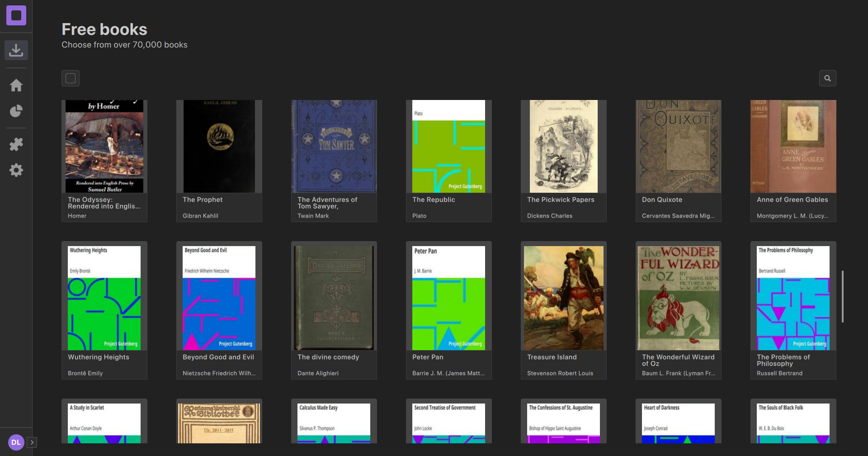Screen dimensions: 868x456
Task: Open The divine comedy book cover
Action: [334, 298]
